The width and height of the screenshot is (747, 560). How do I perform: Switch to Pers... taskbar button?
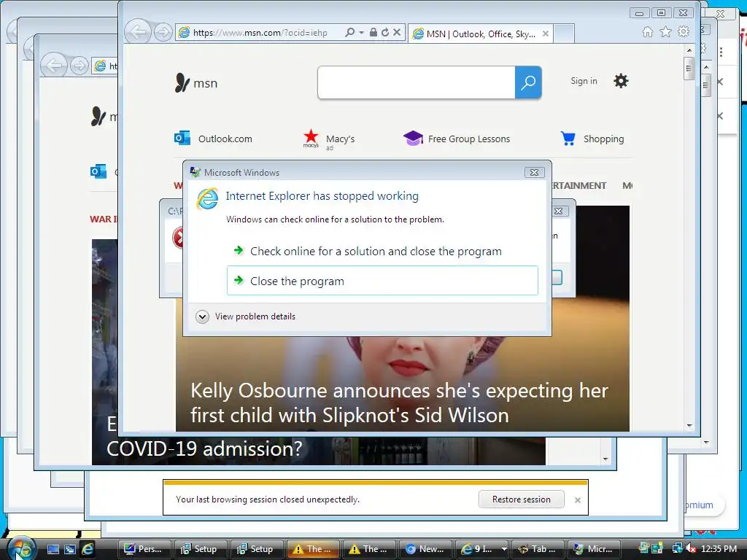coord(144,549)
